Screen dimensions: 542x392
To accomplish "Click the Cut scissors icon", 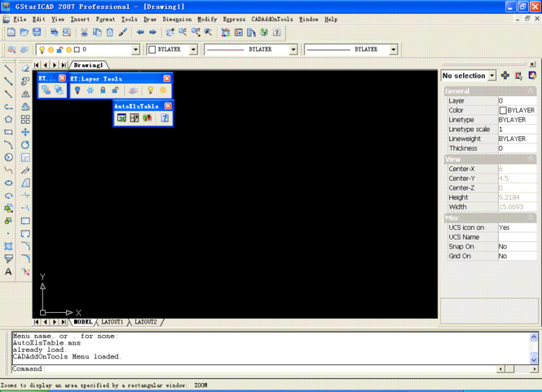I will pos(84,33).
